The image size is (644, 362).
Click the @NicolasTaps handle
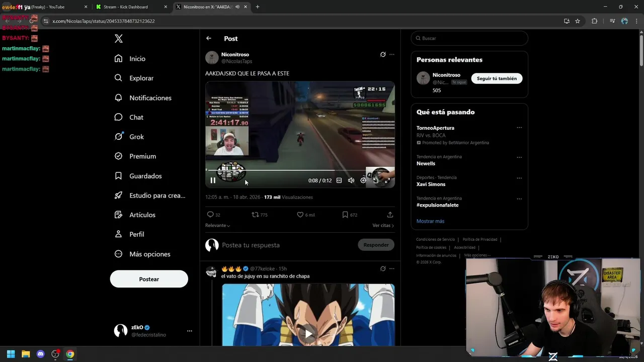tap(236, 61)
